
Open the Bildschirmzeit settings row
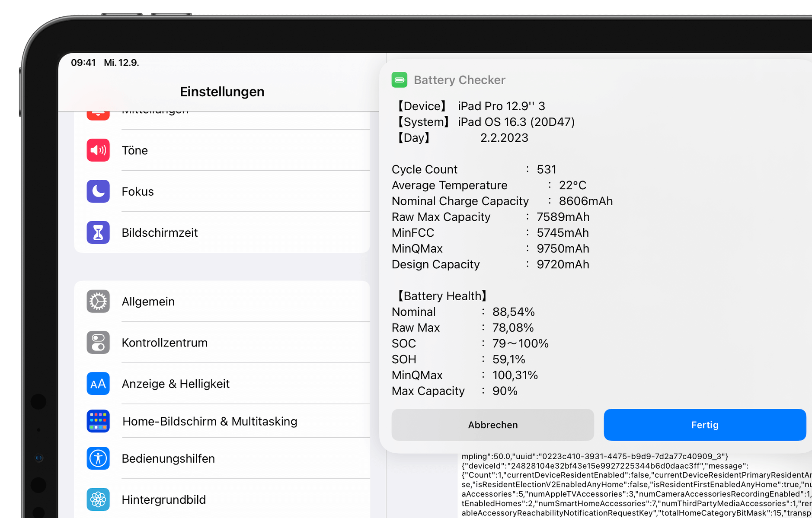(222, 232)
